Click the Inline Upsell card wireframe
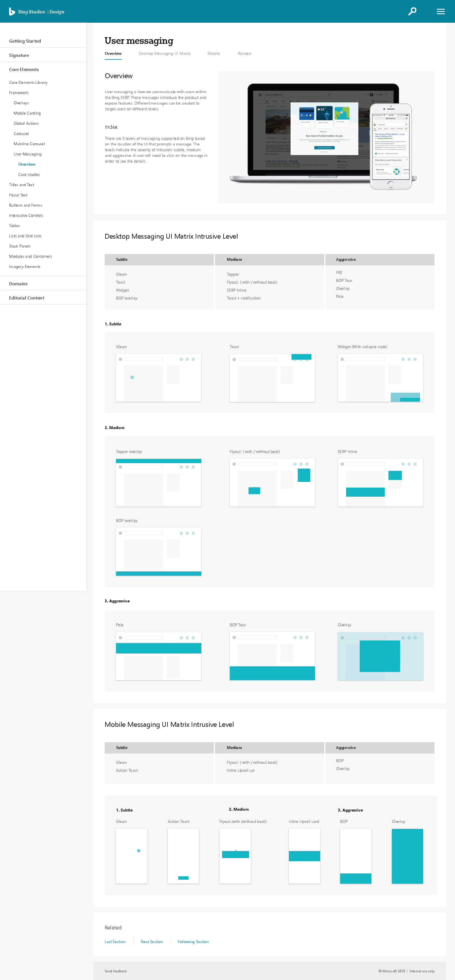455x980 pixels. click(305, 856)
